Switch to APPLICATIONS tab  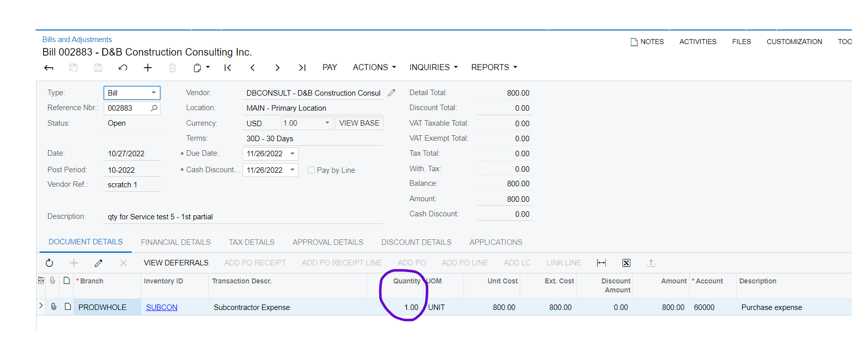[496, 242]
